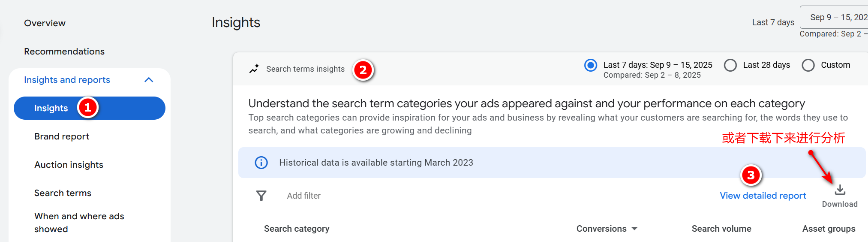Sort by the Search volume column header

pos(721,229)
